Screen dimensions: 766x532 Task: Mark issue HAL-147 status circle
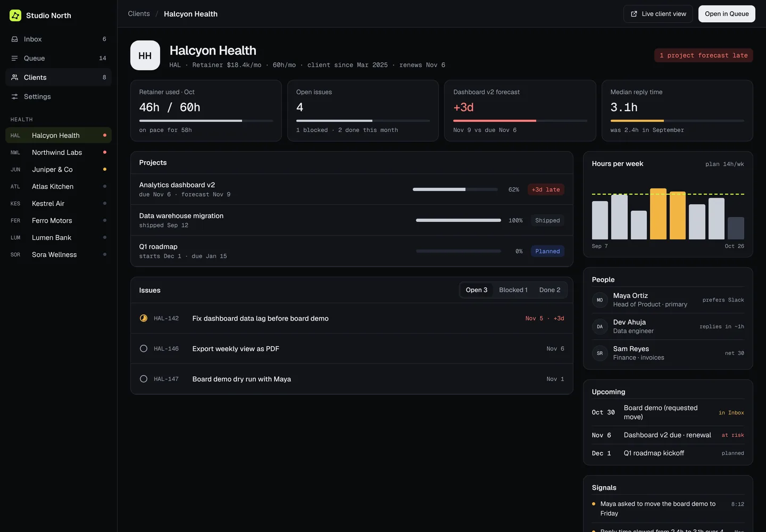(x=144, y=379)
